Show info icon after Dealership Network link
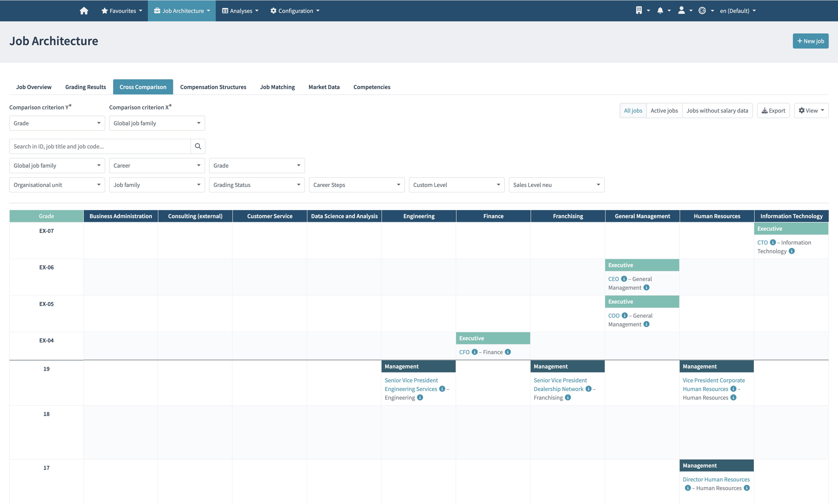 (588, 389)
